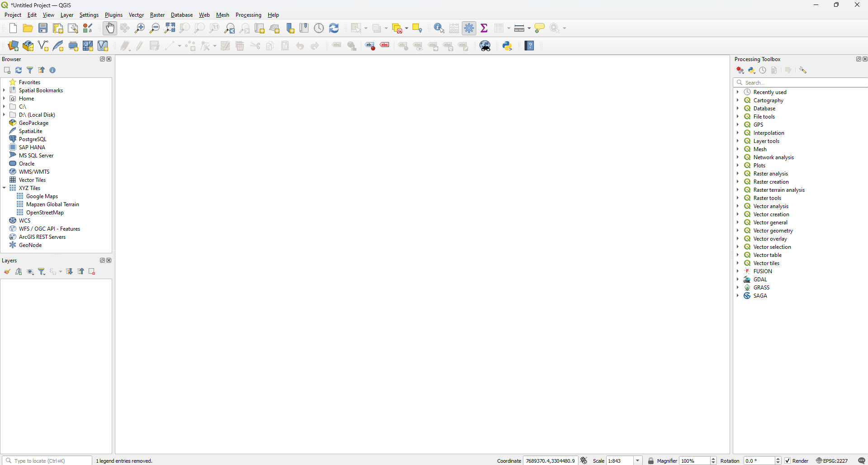
Task: Select OpenStreetMap XYZ tile
Action: pos(45,212)
